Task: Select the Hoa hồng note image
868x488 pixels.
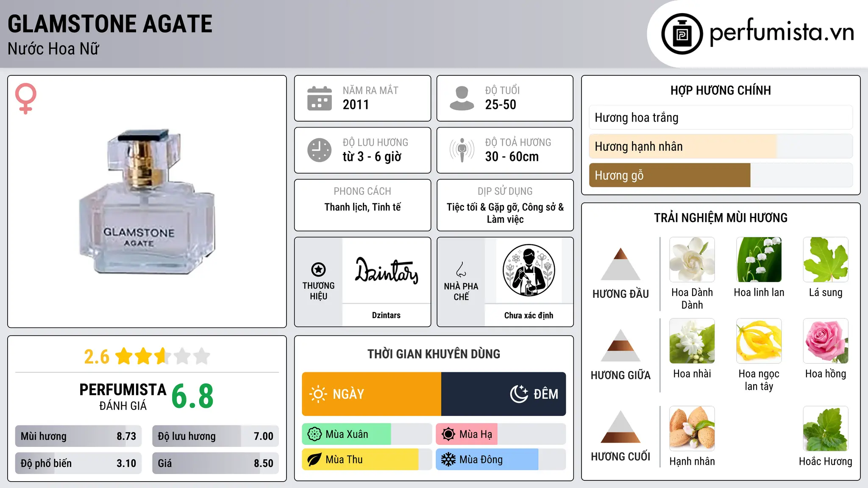Action: tap(826, 341)
